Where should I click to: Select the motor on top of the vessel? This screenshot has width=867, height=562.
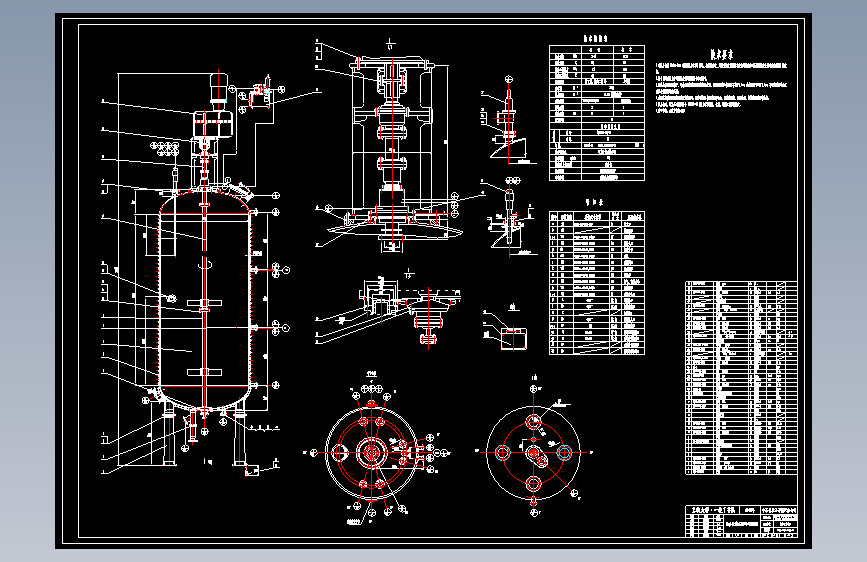point(218,87)
